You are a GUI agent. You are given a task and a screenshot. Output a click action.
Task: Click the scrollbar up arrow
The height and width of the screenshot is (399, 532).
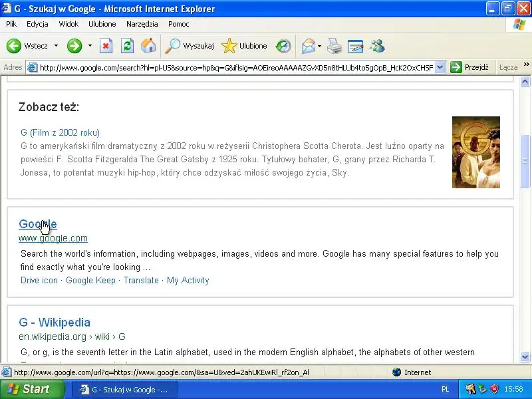pos(525,81)
